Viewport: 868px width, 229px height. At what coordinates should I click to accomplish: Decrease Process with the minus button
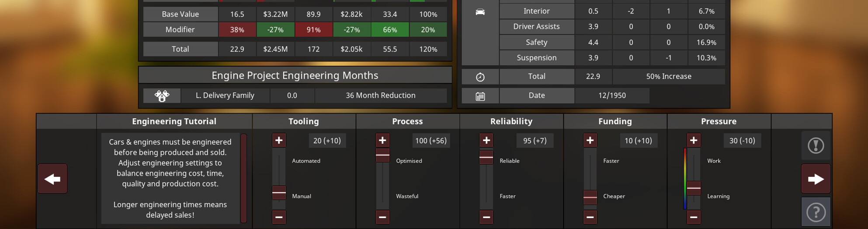coord(382,217)
